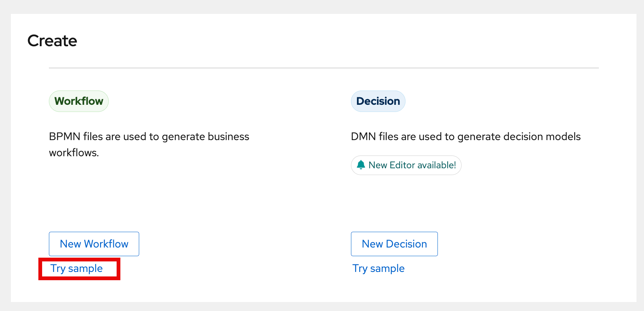Click the New Workflow button

(94, 244)
